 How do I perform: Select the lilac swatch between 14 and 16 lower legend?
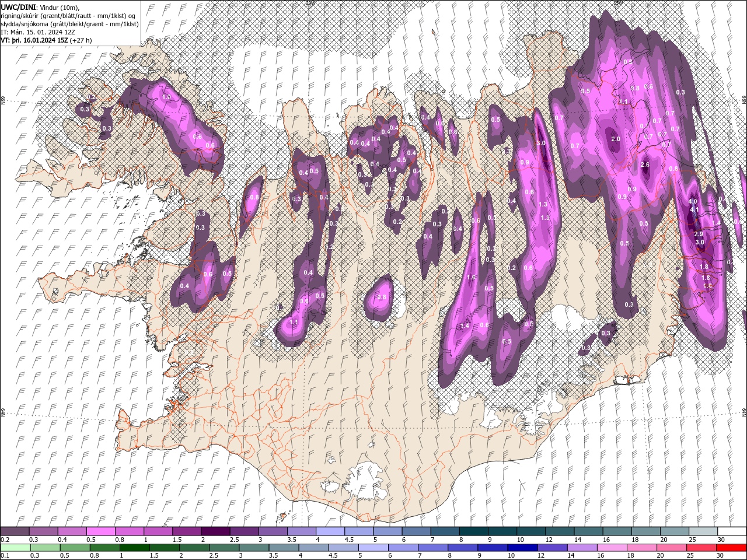[581, 548]
